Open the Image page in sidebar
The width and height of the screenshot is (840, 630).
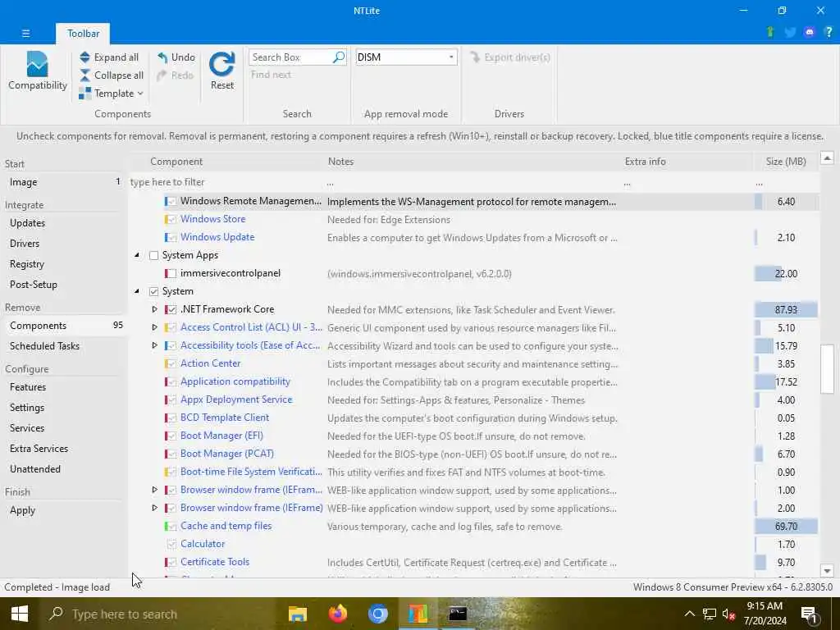coord(63,182)
